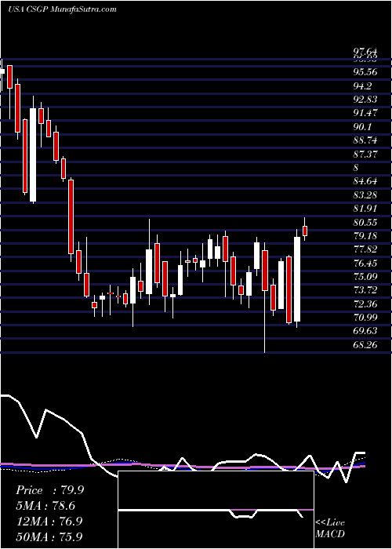
Task: Open the Live MACD inset chart box
Action: (216, 510)
